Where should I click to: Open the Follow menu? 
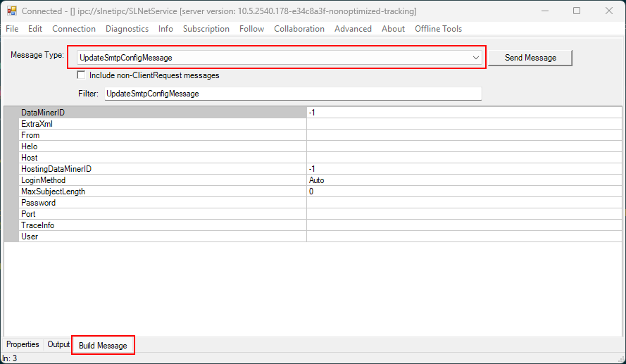click(x=251, y=29)
